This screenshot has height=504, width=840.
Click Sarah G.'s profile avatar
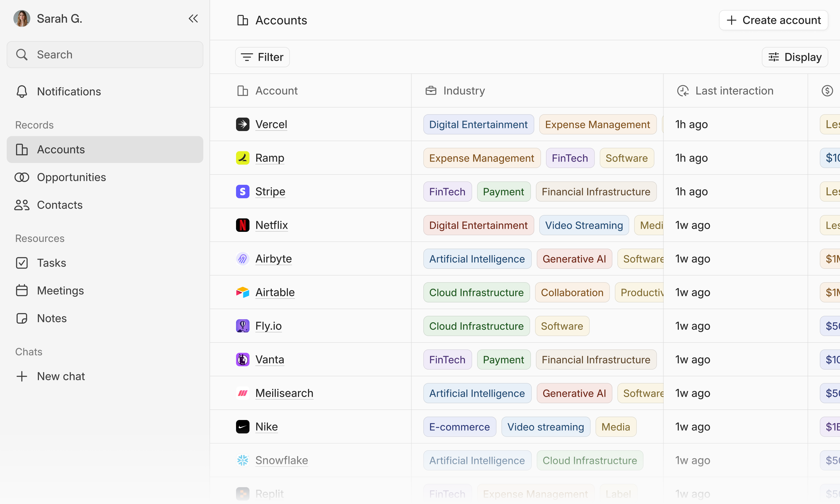click(22, 18)
